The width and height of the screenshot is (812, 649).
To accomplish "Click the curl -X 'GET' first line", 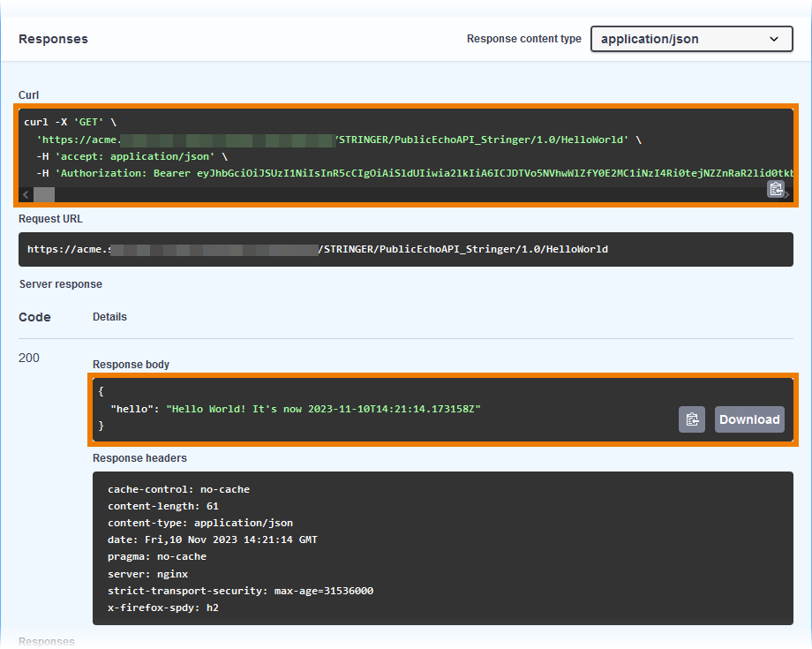I will click(x=70, y=122).
